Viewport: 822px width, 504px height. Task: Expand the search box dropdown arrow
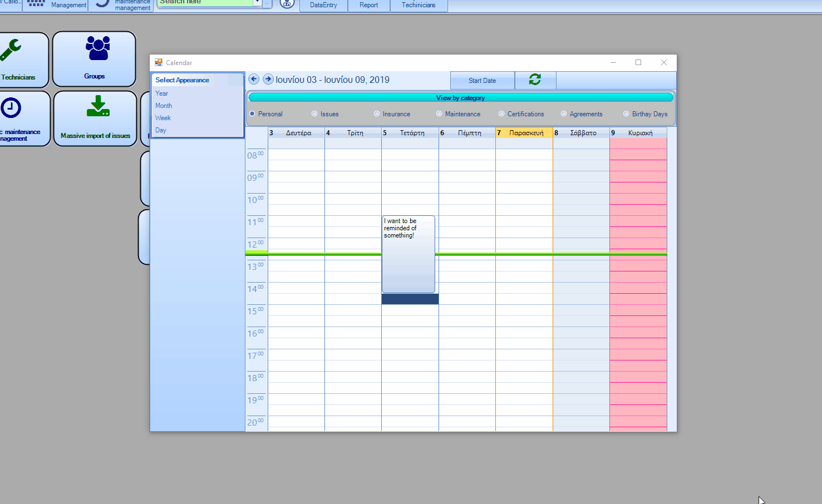click(257, 3)
